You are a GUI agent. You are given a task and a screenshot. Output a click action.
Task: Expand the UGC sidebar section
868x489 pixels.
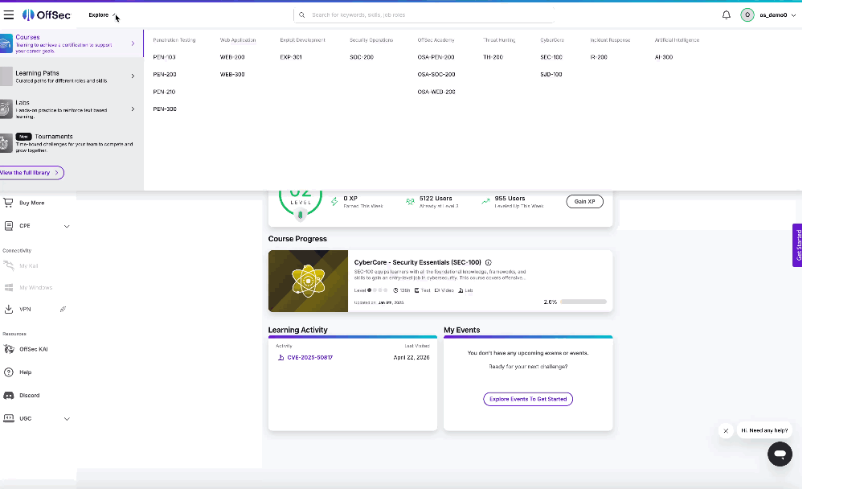(x=67, y=419)
